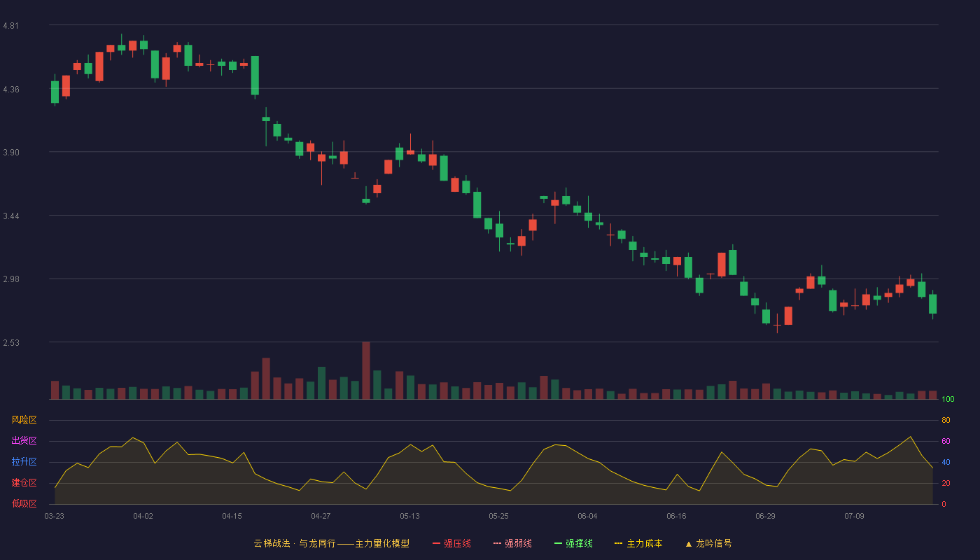
Task: Click the 04-15 date label
Action: click(232, 516)
